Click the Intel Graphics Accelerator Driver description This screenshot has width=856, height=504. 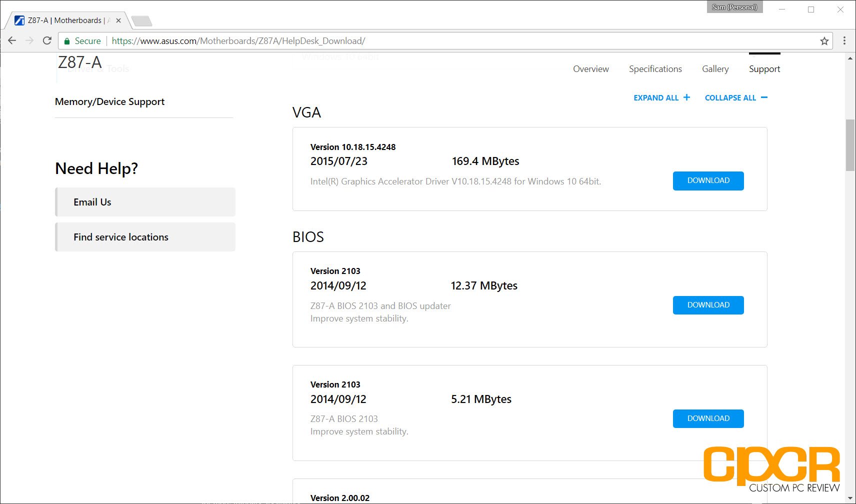coord(455,181)
